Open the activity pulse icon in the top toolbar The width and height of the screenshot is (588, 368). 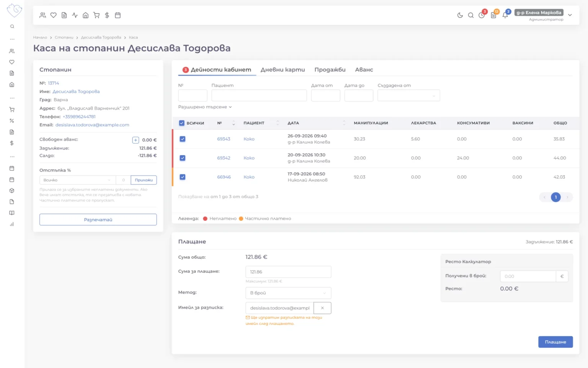[75, 15]
